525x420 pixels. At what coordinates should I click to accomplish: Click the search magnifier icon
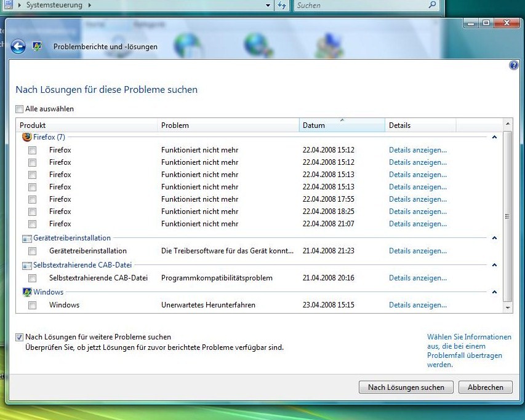pos(432,5)
